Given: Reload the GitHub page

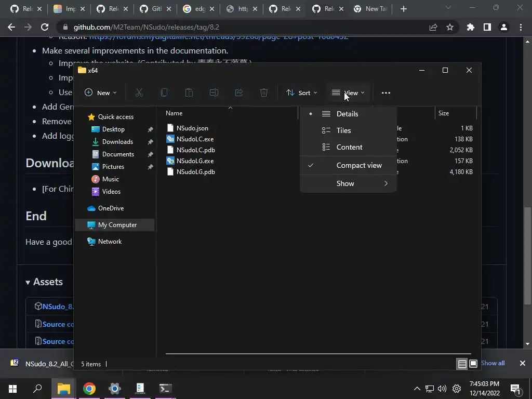Looking at the screenshot, I should click(45, 27).
